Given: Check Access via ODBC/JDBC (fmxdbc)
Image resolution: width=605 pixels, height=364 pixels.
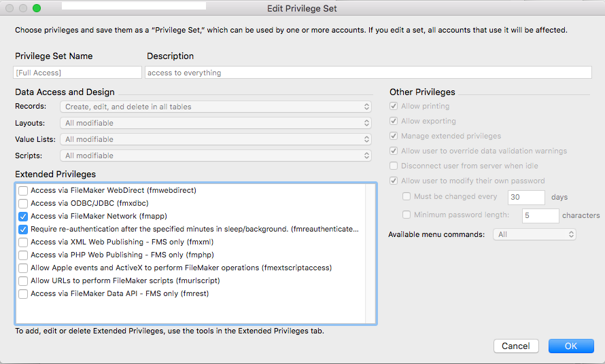Looking at the screenshot, I should click(x=23, y=203).
